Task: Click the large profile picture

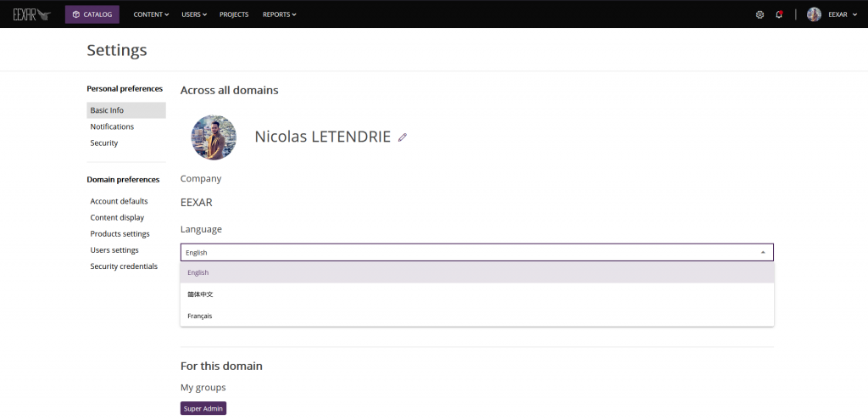Action: tap(214, 137)
